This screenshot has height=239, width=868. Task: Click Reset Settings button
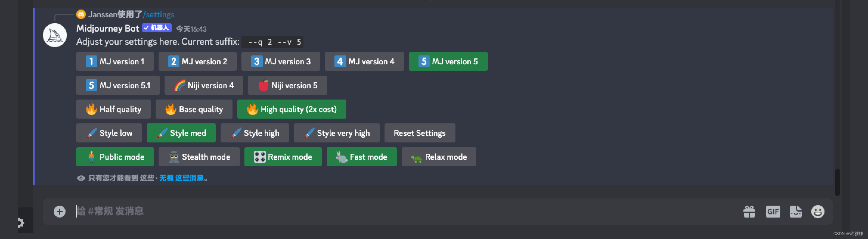coord(420,133)
